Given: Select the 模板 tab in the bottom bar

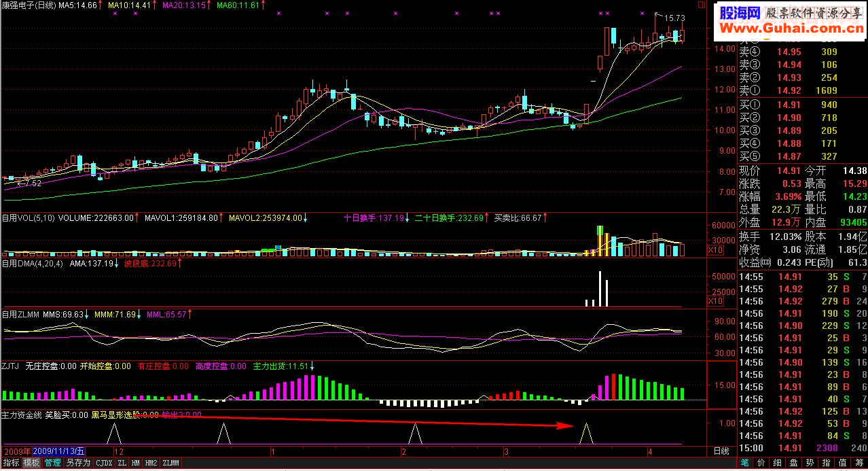Looking at the screenshot, I should 31,463.
